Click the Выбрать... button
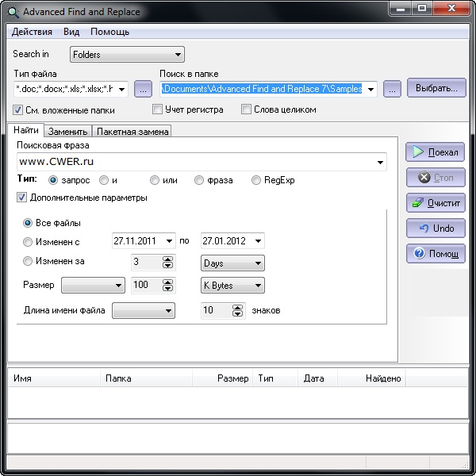 click(x=436, y=88)
